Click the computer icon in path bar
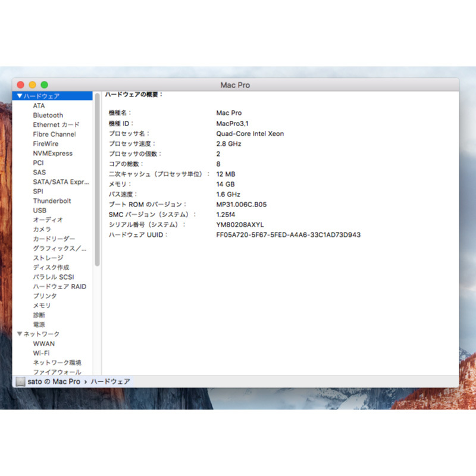 tap(20, 381)
